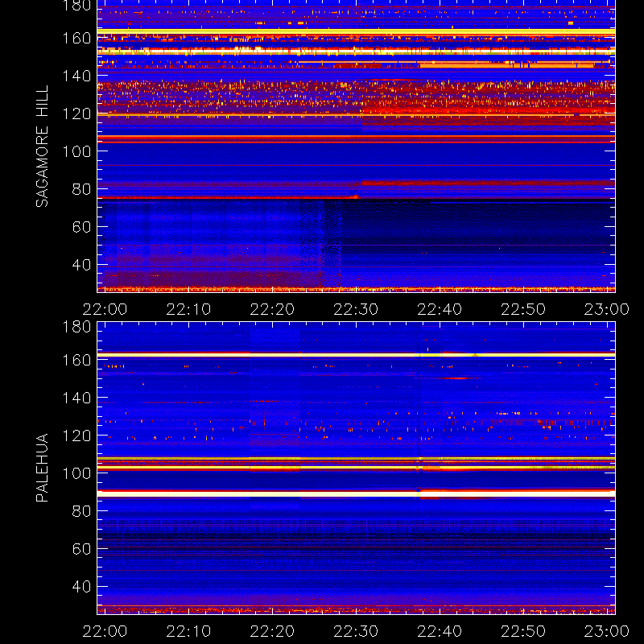Choose the 60 frequency tick on Palehua axis
The height and width of the screenshot is (644, 644).
click(81, 549)
